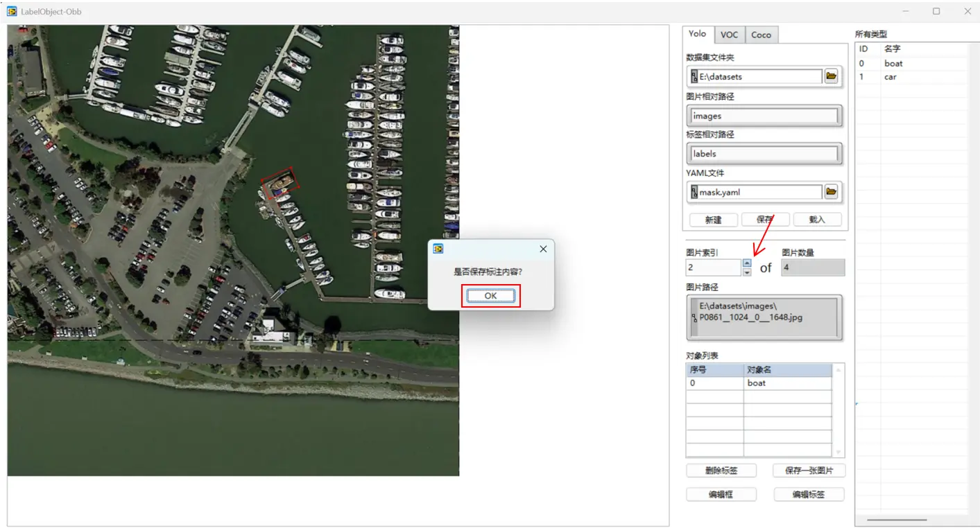
Task: Click the horizontal scrollbar under types list
Action: (x=896, y=519)
